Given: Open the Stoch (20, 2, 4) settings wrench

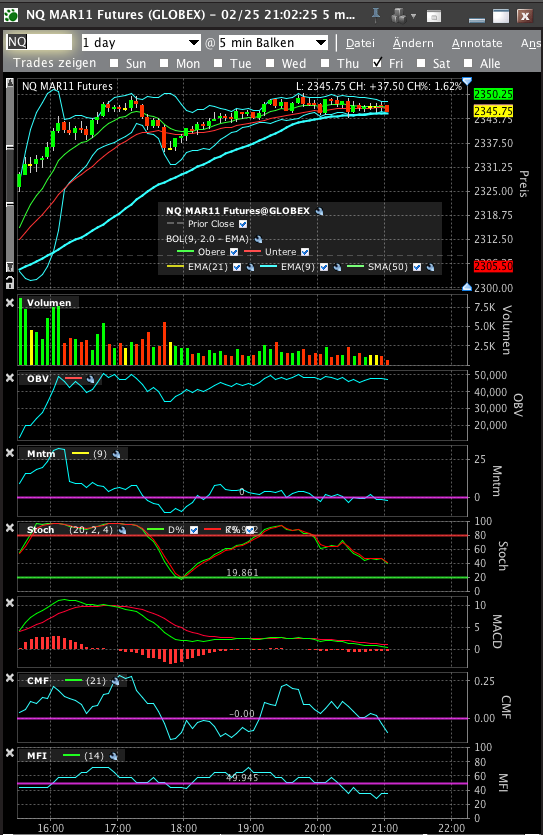Looking at the screenshot, I should tap(122, 530).
